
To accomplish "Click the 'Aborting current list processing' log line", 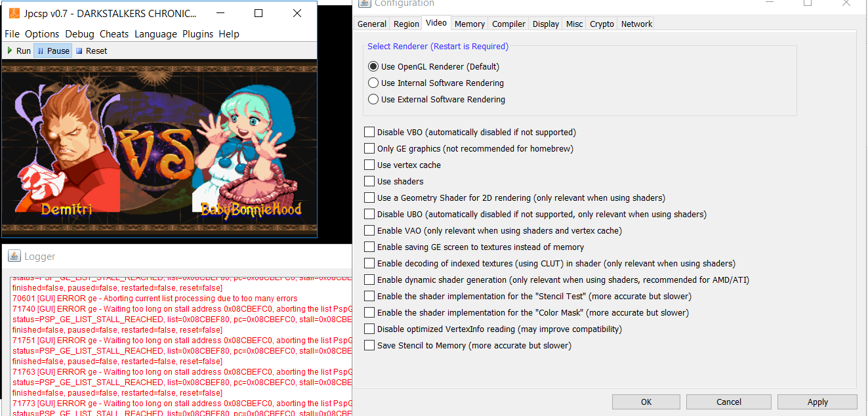I will (155, 298).
